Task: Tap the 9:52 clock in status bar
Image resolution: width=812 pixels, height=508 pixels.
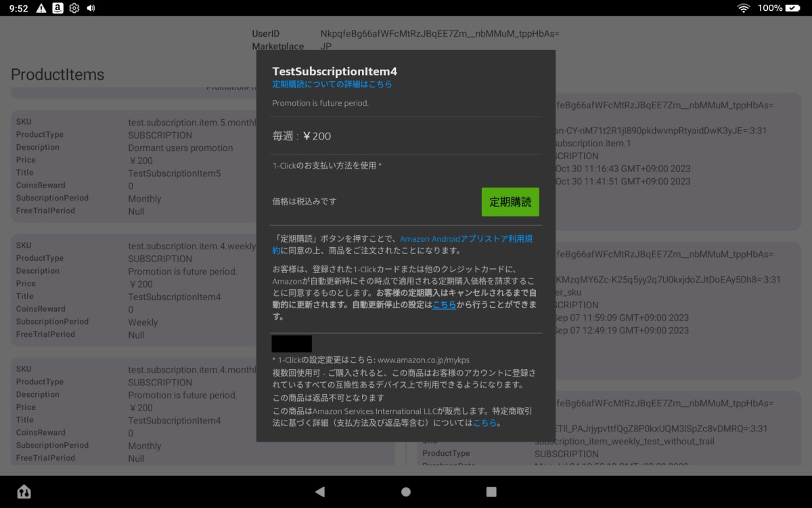Action: coord(18,8)
